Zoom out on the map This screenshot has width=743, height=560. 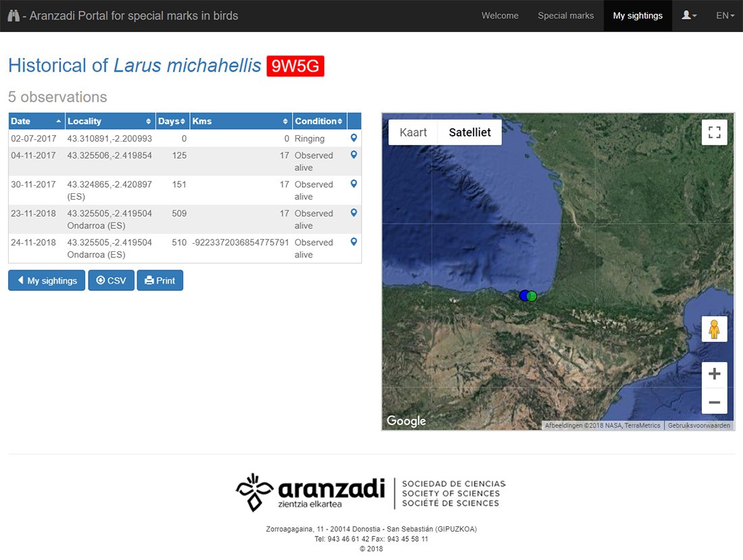coord(714,403)
